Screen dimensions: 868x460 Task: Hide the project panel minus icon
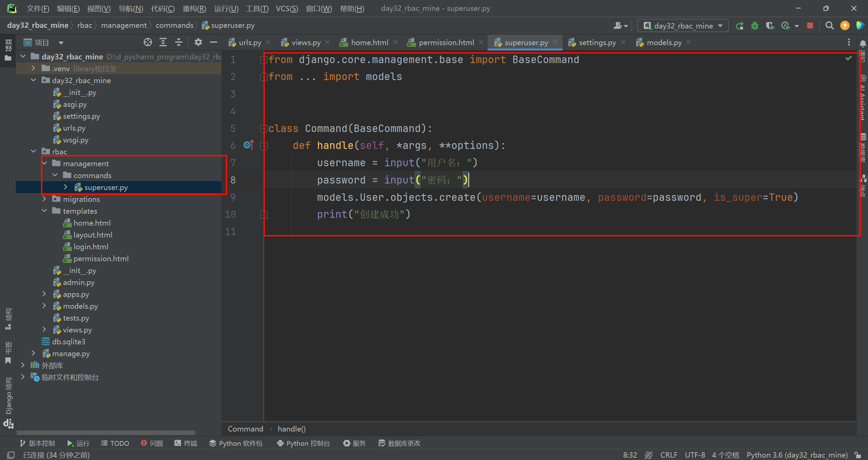[214, 42]
